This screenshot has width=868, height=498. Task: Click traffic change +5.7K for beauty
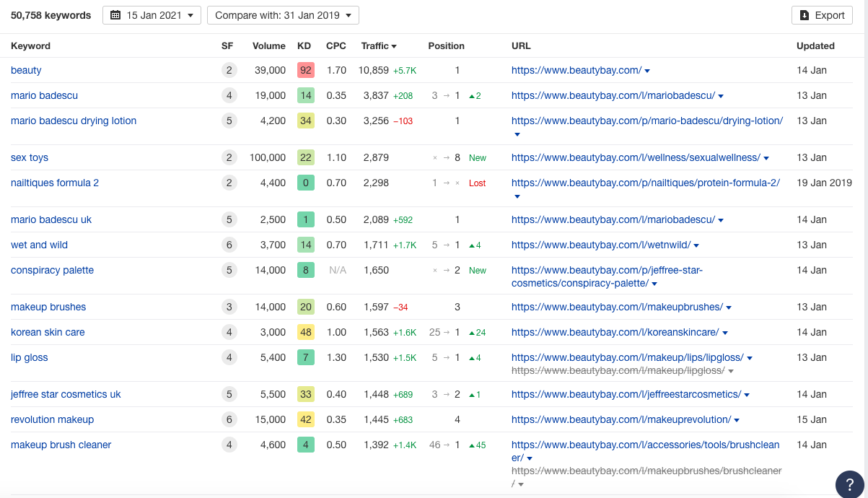pyautogui.click(x=405, y=71)
